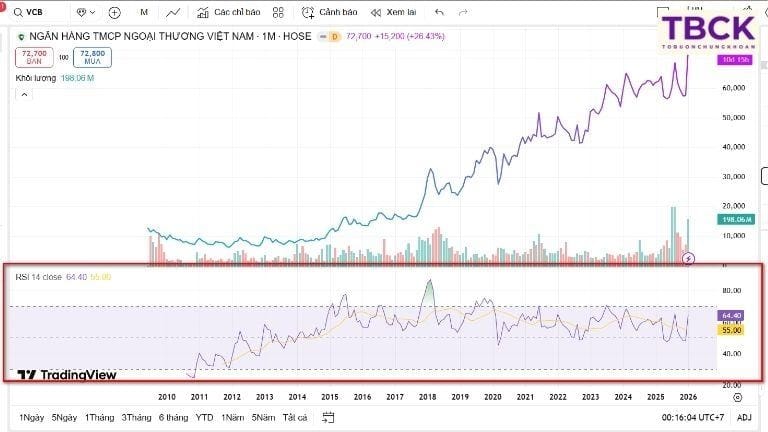
Task: Click the redo arrow in toolbar
Action: tap(462, 13)
